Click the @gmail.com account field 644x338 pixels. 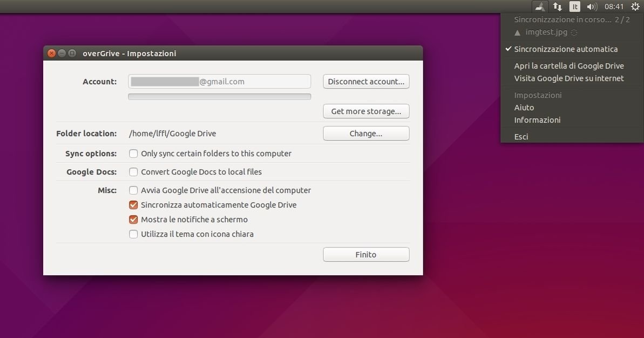219,82
